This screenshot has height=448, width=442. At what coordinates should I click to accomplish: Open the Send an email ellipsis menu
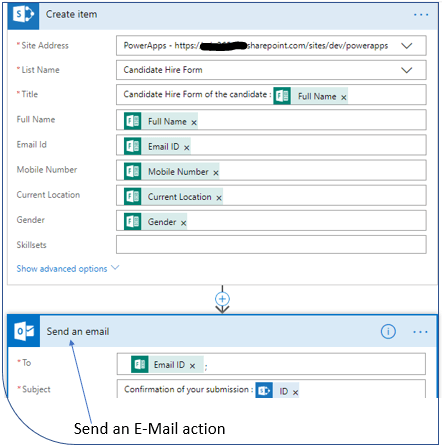[420, 332]
